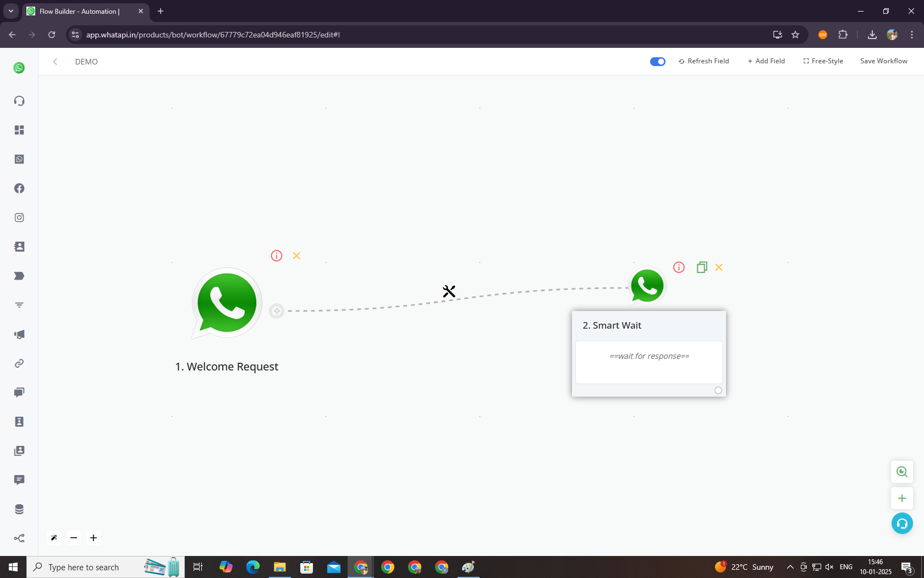Open the headset support sidebar icon

coord(19,101)
